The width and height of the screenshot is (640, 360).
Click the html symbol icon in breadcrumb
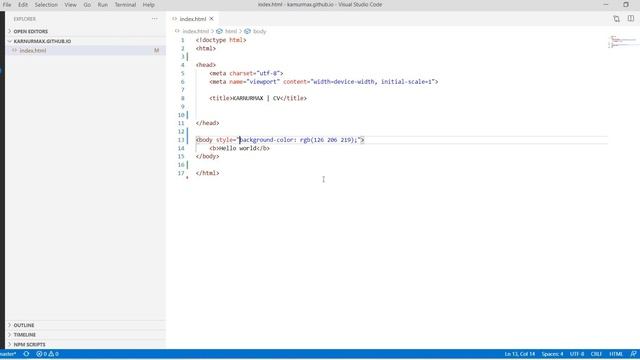coord(219,31)
